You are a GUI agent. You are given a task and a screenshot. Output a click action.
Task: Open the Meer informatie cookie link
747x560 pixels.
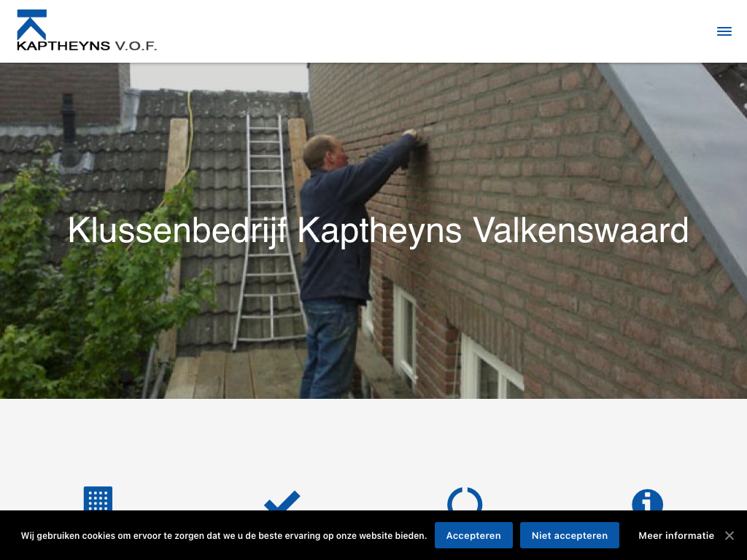pos(676,536)
